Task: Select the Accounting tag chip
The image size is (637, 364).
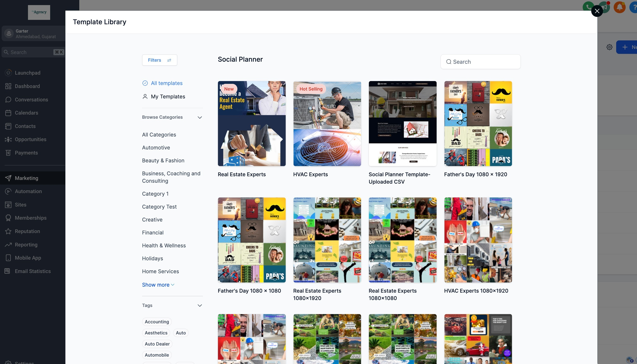Action: pyautogui.click(x=157, y=322)
